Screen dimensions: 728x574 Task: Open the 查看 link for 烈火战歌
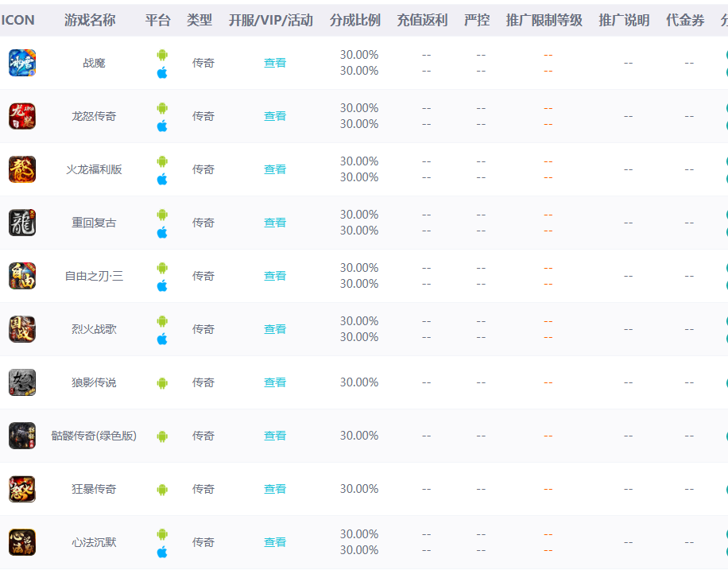coord(275,329)
